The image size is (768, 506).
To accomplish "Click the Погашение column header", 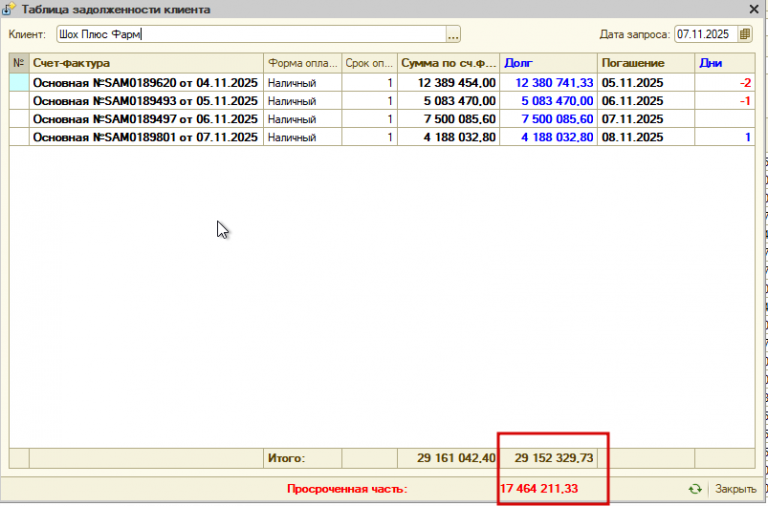I will coord(646,63).
